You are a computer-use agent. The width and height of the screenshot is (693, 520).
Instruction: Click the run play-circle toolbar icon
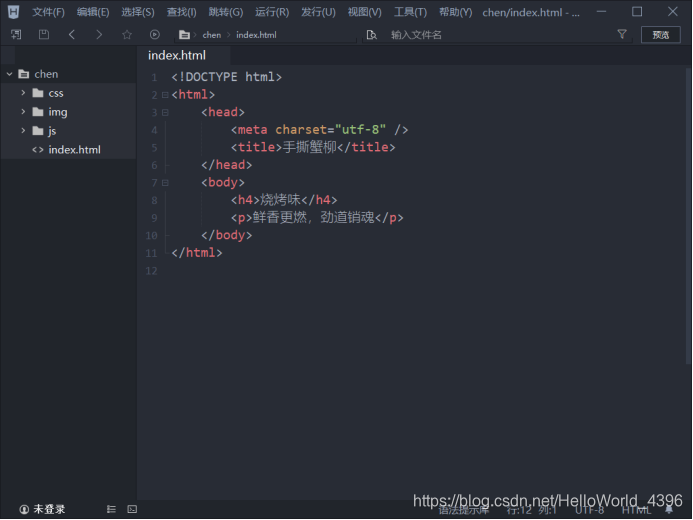click(x=155, y=34)
